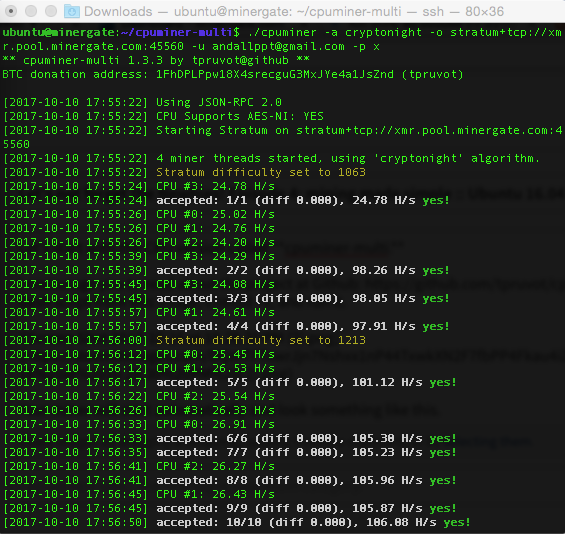Screen dimensions: 565x534
Task: Click the 'accepted: 9/9' line
Action: (230, 509)
